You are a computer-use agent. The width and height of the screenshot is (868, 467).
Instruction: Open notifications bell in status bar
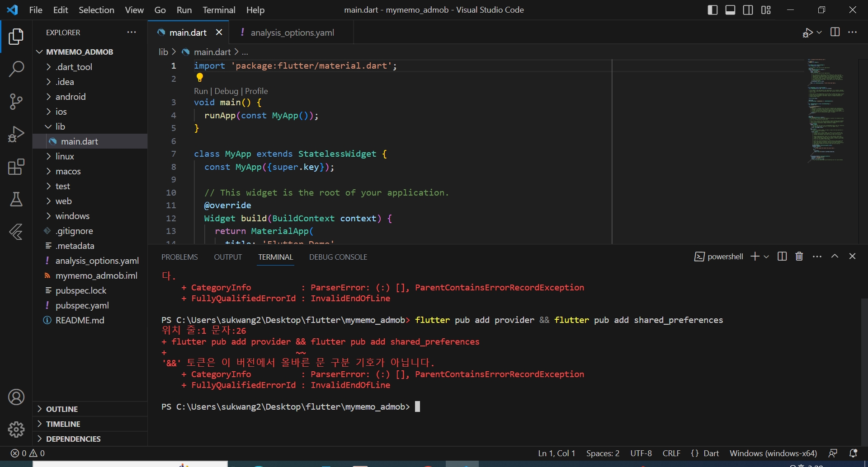click(854, 453)
